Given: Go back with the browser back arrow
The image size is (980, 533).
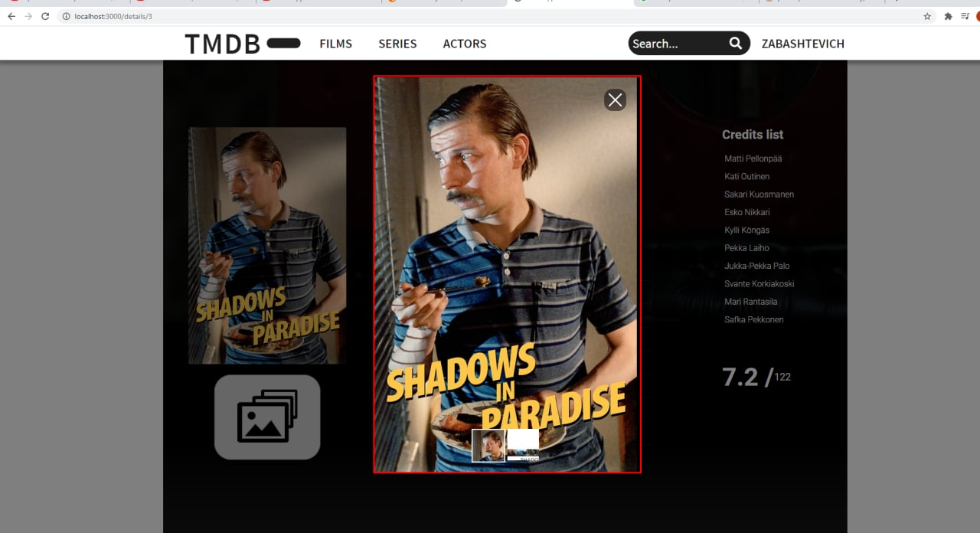Looking at the screenshot, I should (x=11, y=16).
